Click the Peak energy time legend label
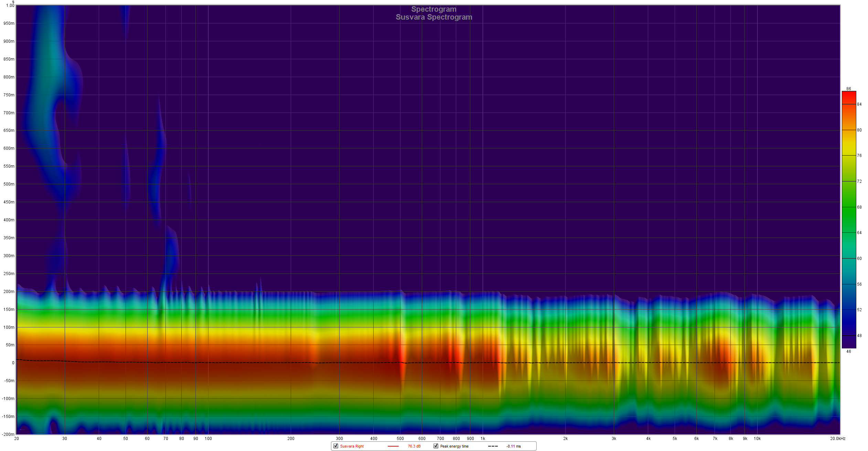This screenshot has width=868, height=451. click(x=454, y=446)
